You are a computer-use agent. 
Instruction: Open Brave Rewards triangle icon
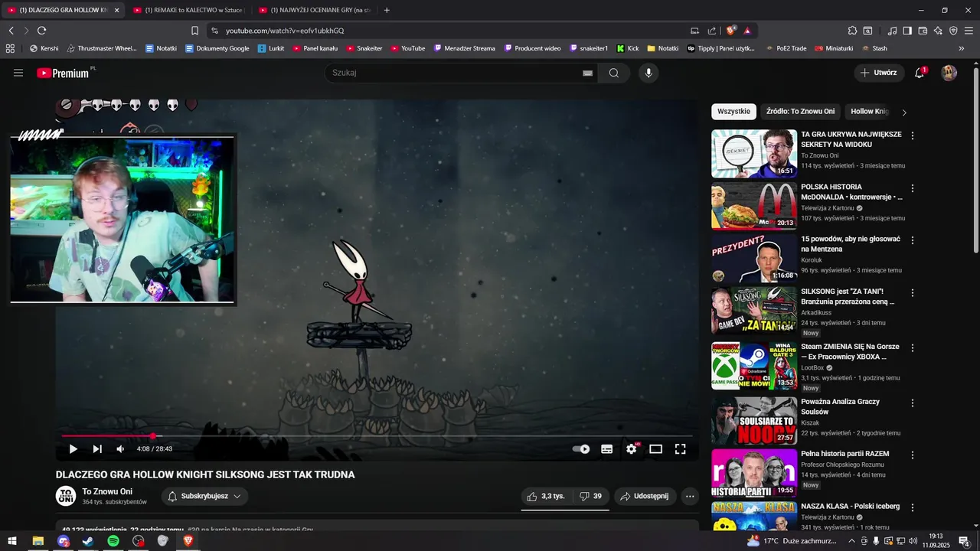747,31
